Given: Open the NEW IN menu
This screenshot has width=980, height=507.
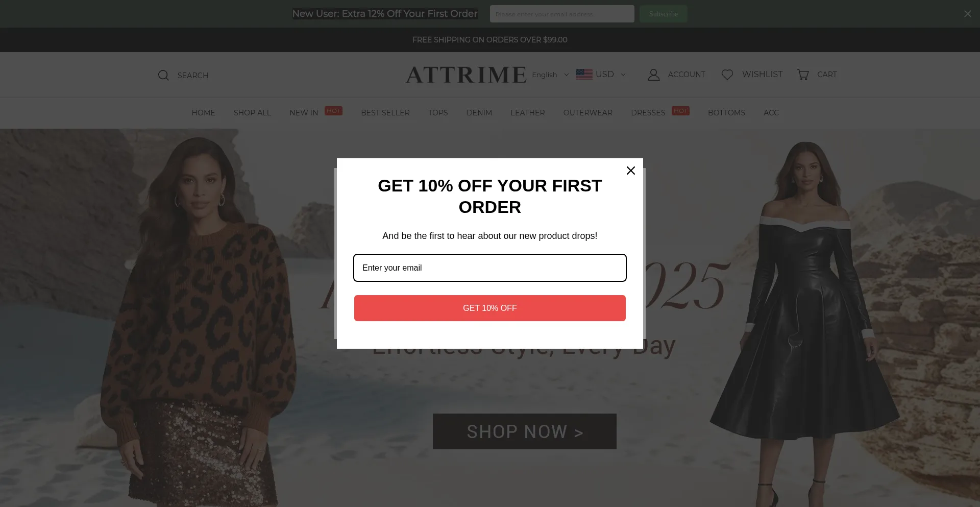Looking at the screenshot, I should coord(304,113).
